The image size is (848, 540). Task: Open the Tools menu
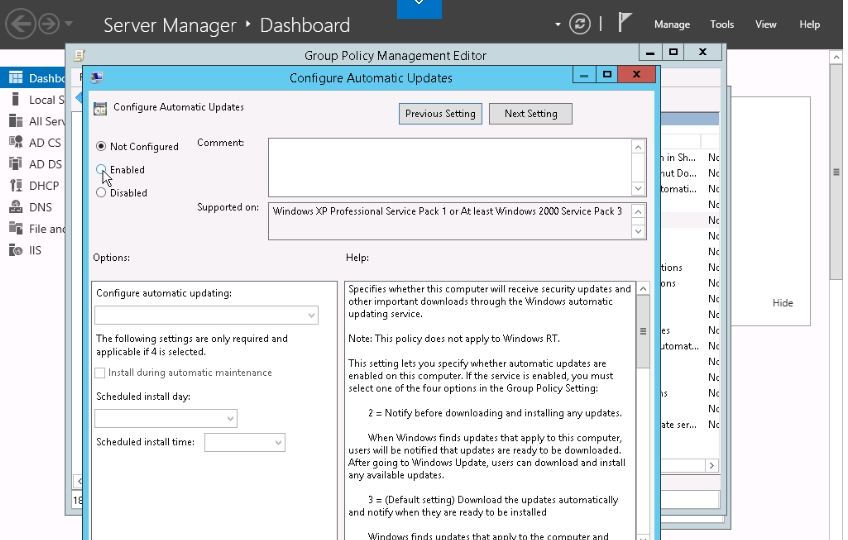(x=722, y=24)
